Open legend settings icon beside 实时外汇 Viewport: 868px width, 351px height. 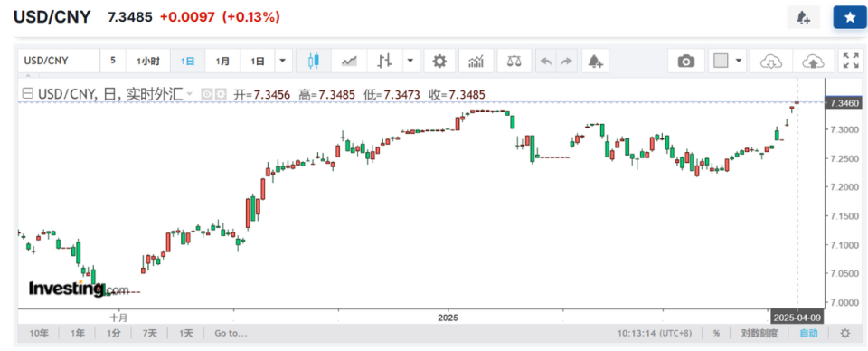pyautogui.click(x=221, y=95)
